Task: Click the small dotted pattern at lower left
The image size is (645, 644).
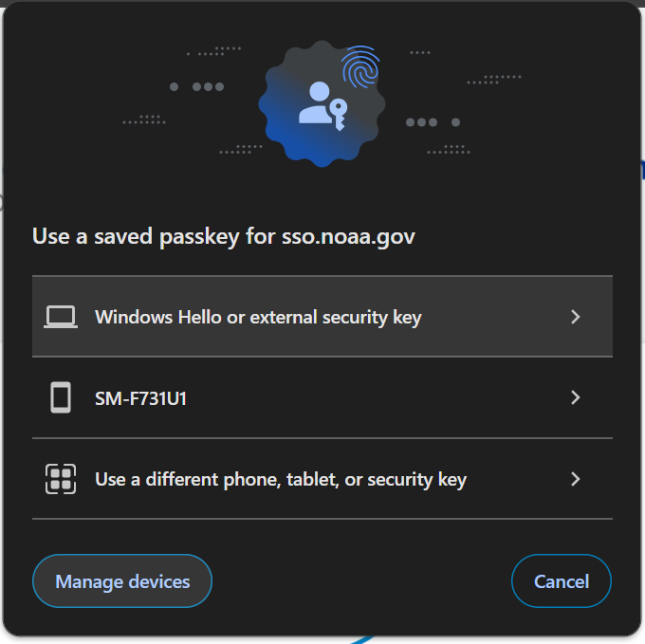Action: pos(241,149)
